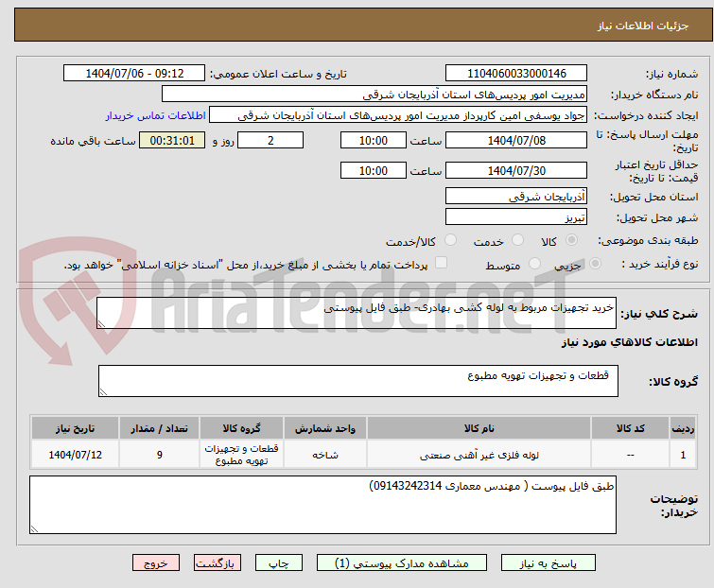Click the need date cell 1404/07/12
Image resolution: width=714 pixels, height=588 pixels.
point(75,455)
